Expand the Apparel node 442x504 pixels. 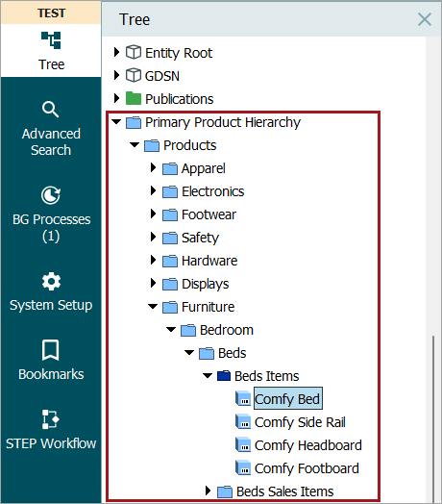[153, 167]
